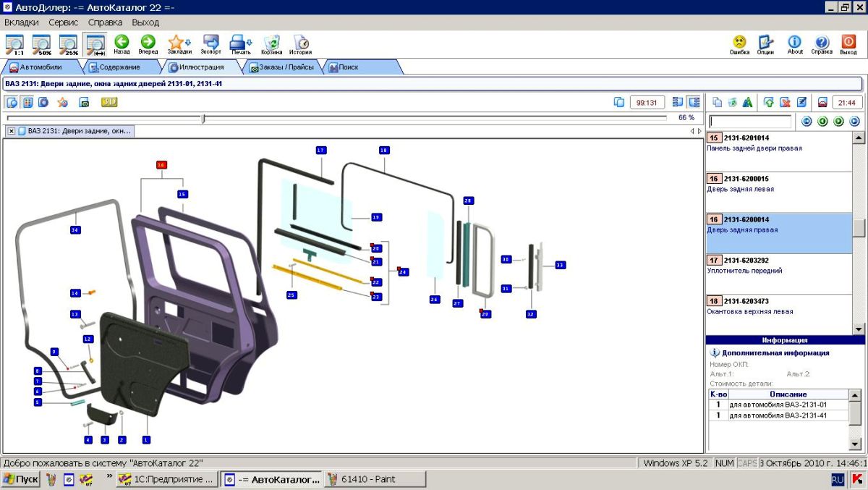Click the star favorites icon in illustration toolbar
This screenshot has height=490, width=868.
point(63,102)
